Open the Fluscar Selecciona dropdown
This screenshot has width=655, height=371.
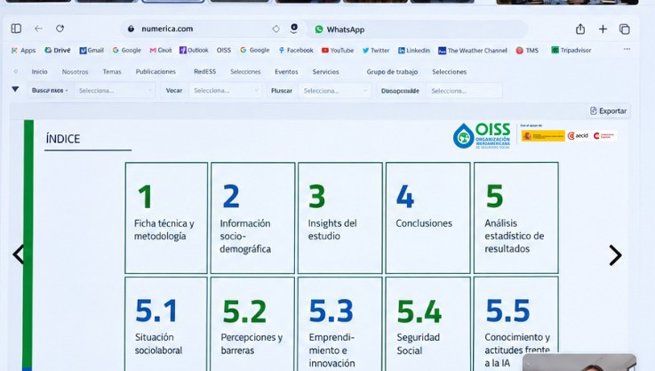click(335, 91)
